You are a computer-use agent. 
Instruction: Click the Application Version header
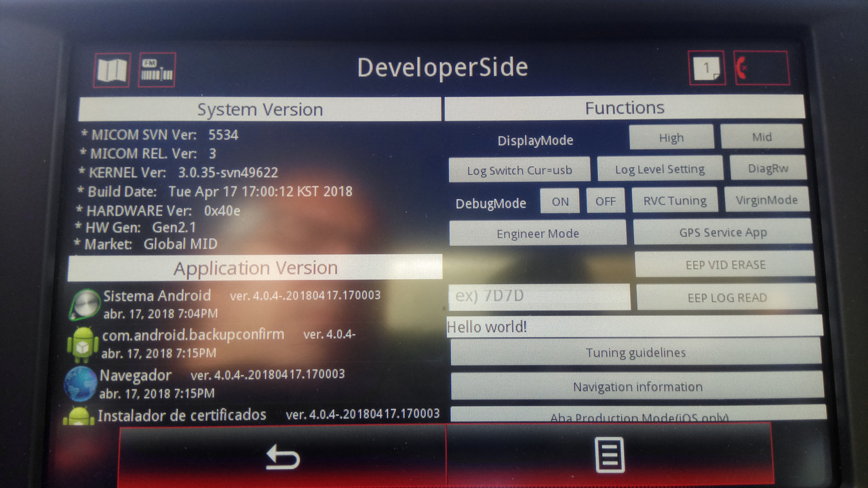[x=255, y=268]
